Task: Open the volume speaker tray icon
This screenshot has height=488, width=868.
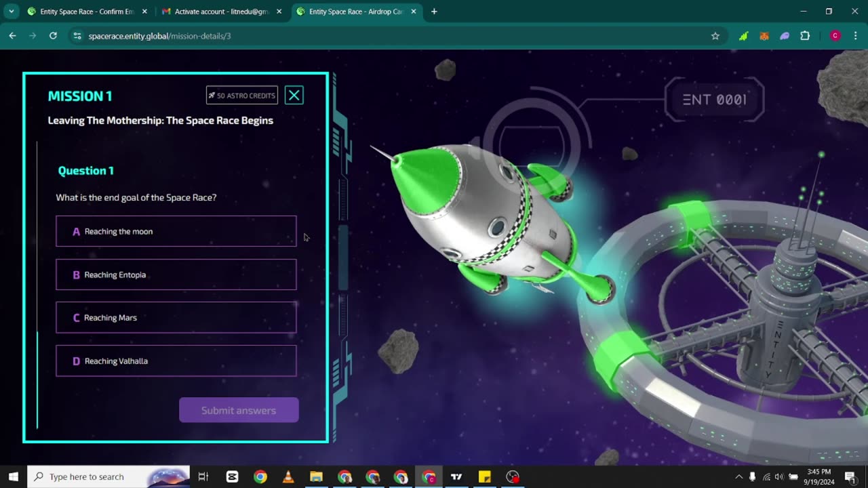Action: [x=779, y=476]
